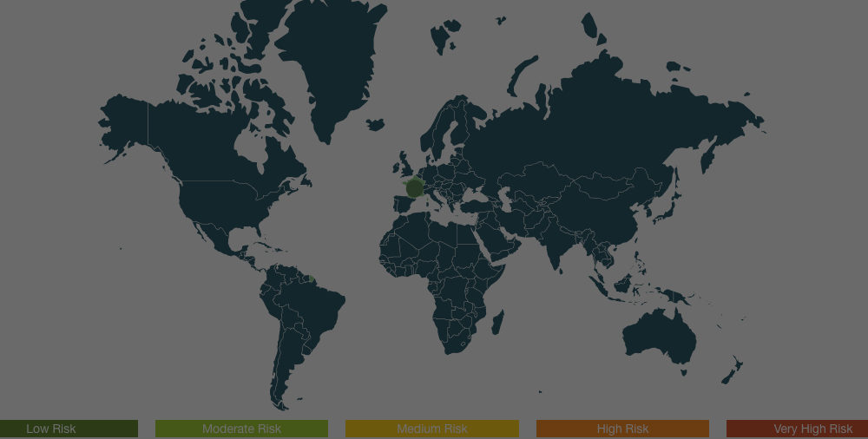
Task: Click New Zealand on the map
Action: pos(733,369)
